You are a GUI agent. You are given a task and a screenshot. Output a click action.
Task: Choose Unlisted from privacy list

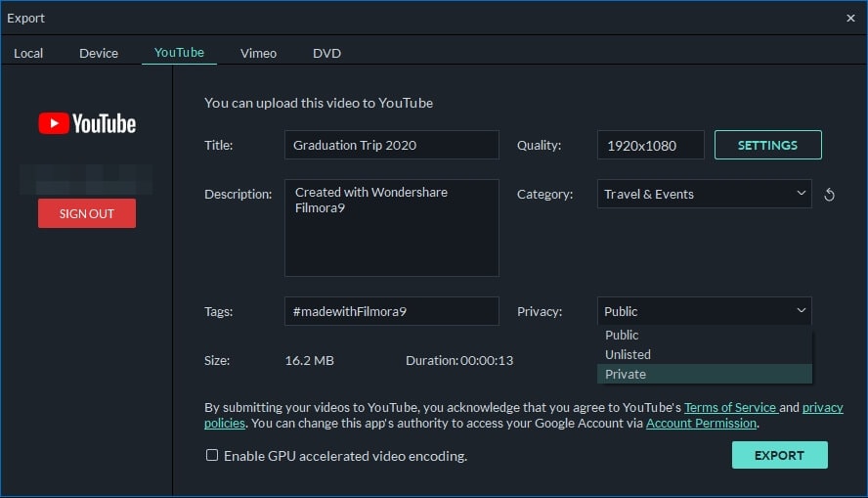(x=628, y=354)
